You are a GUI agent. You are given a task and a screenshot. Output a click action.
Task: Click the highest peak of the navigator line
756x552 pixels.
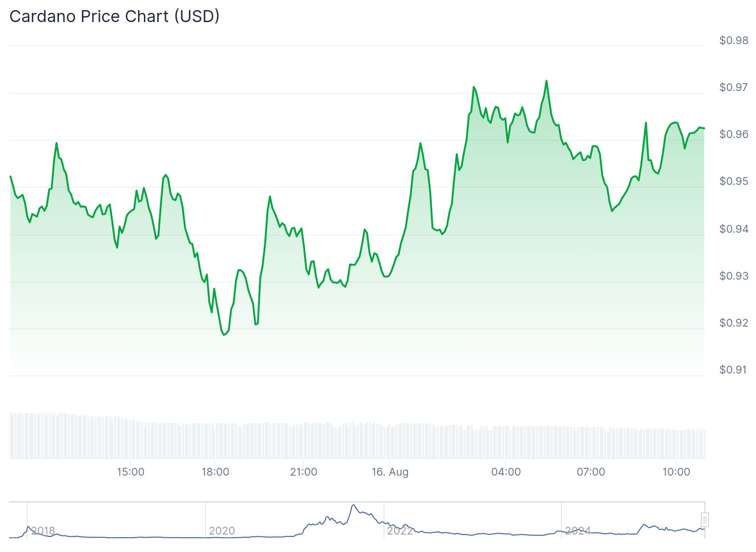[x=354, y=506]
